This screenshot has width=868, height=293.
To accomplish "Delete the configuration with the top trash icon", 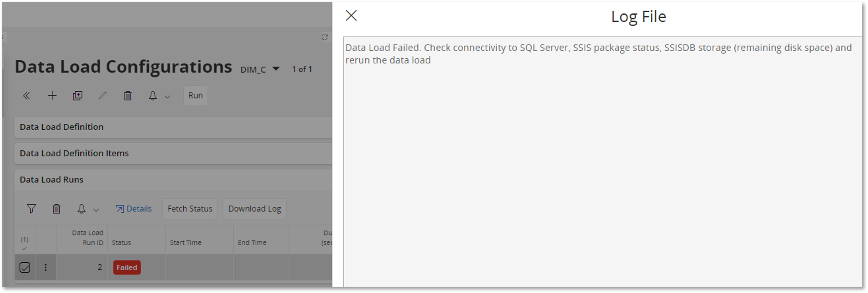I will pyautogui.click(x=127, y=96).
